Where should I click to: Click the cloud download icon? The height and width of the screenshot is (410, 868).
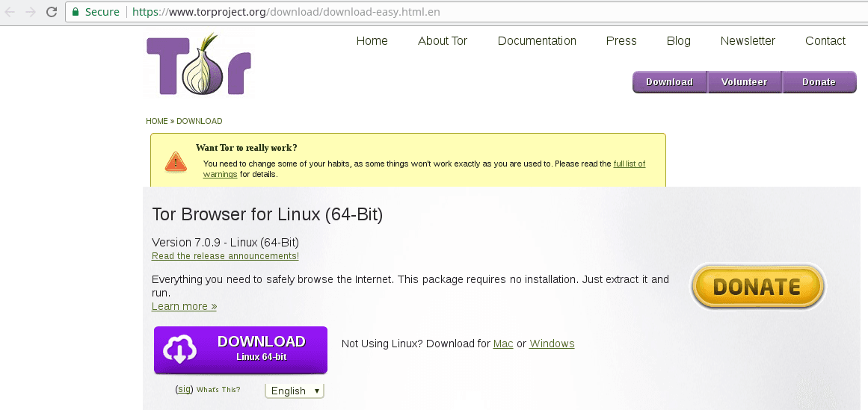(180, 350)
